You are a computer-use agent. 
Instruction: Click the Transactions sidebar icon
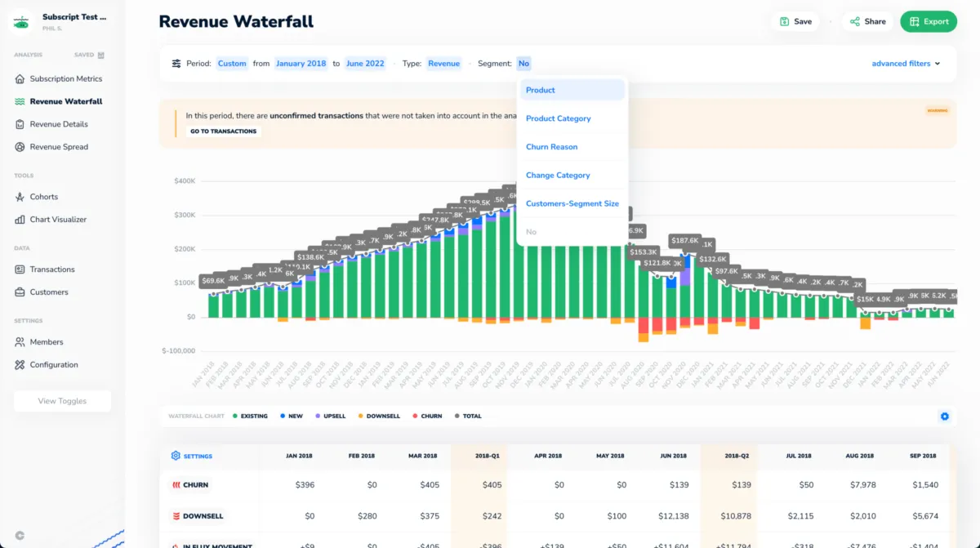pos(20,270)
